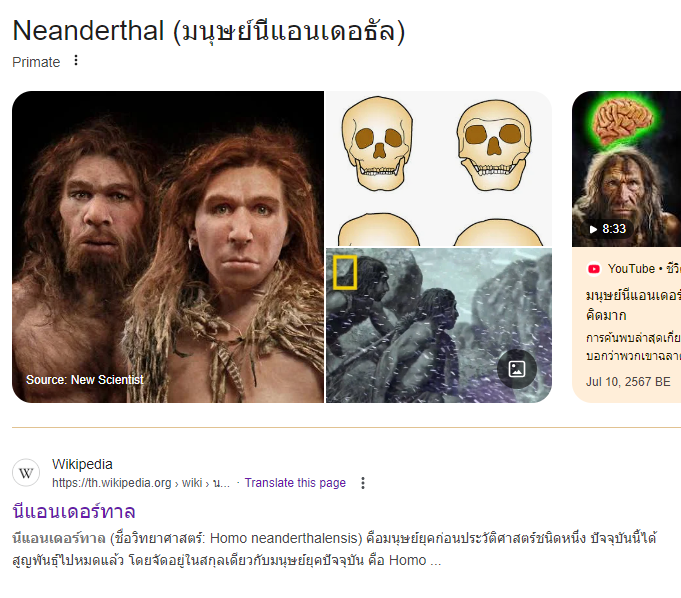Click the Jul 10, 2567 BE date
The height and width of the screenshot is (598, 681).
(628, 382)
